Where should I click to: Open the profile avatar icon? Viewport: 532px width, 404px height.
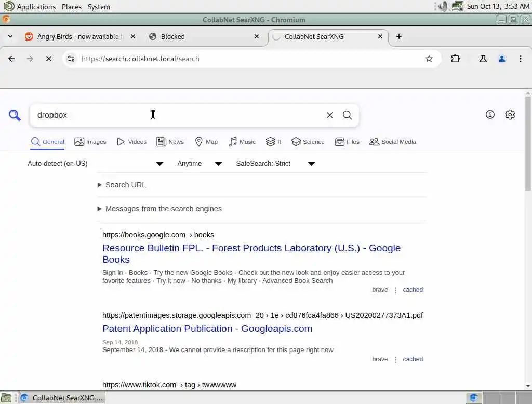pos(502,59)
